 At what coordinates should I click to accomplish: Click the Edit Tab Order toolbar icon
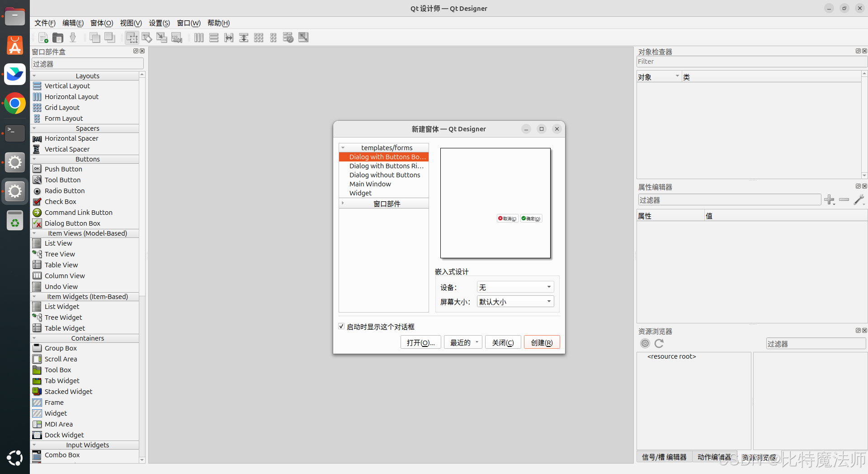[x=176, y=38]
